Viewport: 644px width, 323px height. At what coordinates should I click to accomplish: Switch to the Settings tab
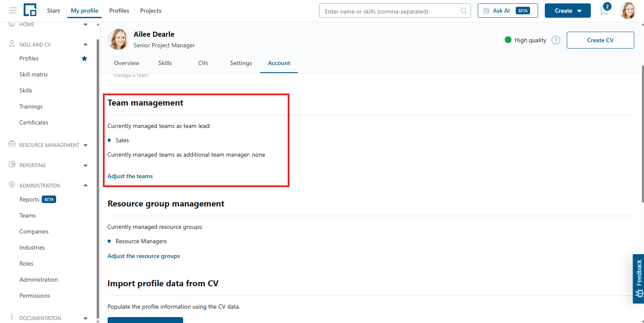click(x=241, y=63)
